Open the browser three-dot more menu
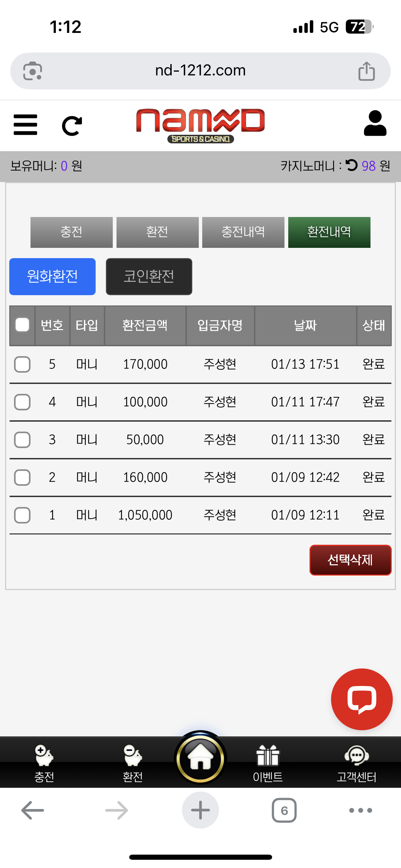The height and width of the screenshot is (868, 401). [x=360, y=810]
